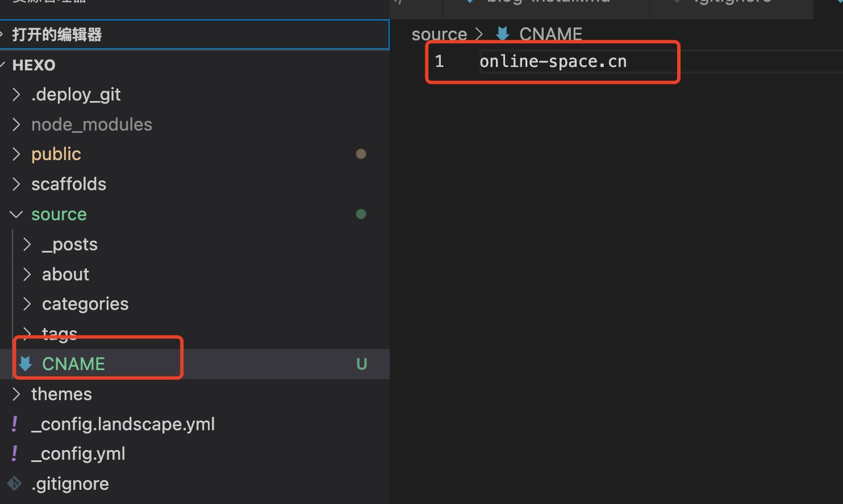Screen dimensions: 843x504
Task: Expand the themes folder
Action: pos(16,394)
